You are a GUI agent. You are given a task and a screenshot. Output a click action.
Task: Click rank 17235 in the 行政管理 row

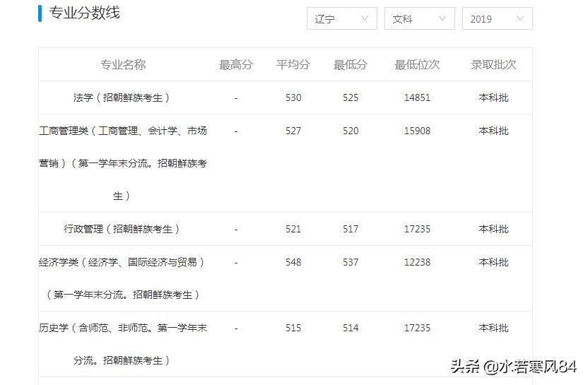[x=417, y=229]
